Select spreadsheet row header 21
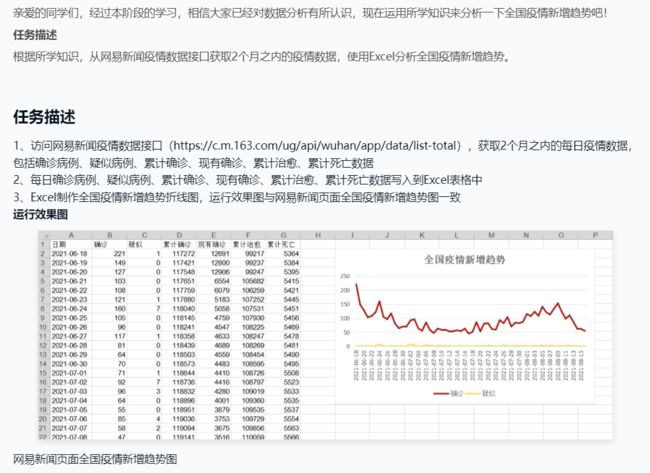 [x=43, y=428]
